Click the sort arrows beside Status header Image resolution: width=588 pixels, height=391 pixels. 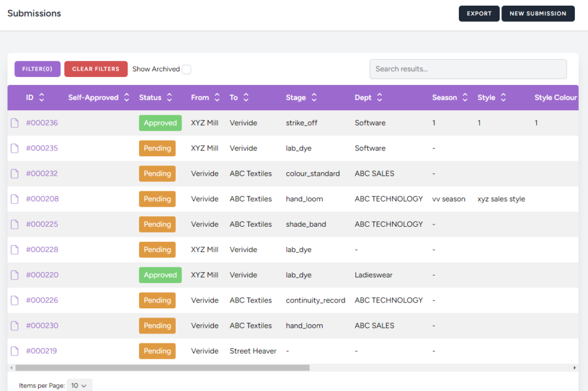(169, 98)
